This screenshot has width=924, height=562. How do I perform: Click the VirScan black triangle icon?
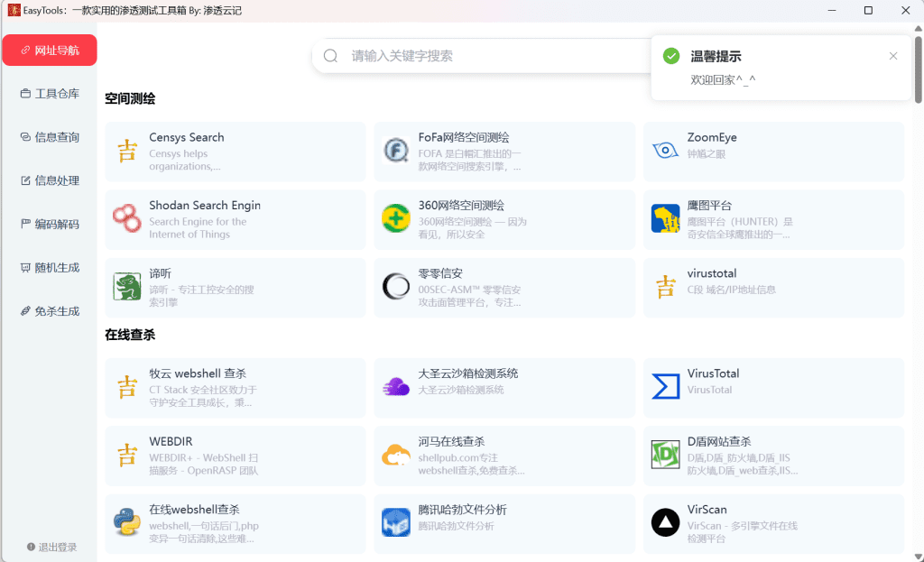665,523
